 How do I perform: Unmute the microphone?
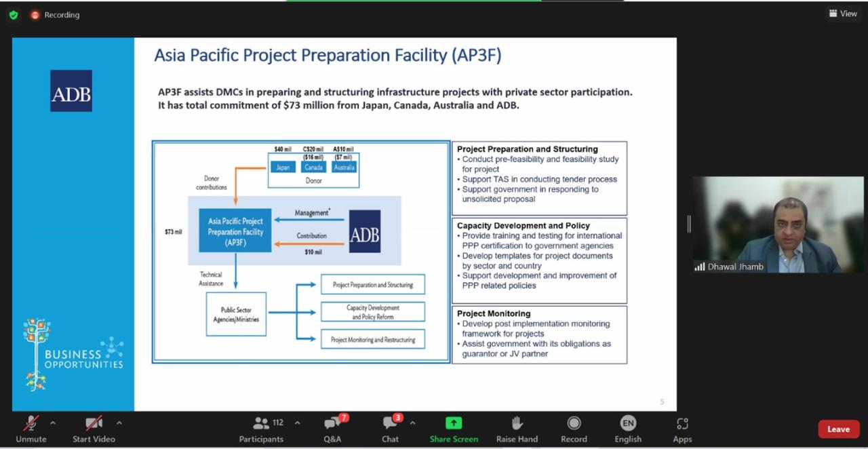click(31, 429)
